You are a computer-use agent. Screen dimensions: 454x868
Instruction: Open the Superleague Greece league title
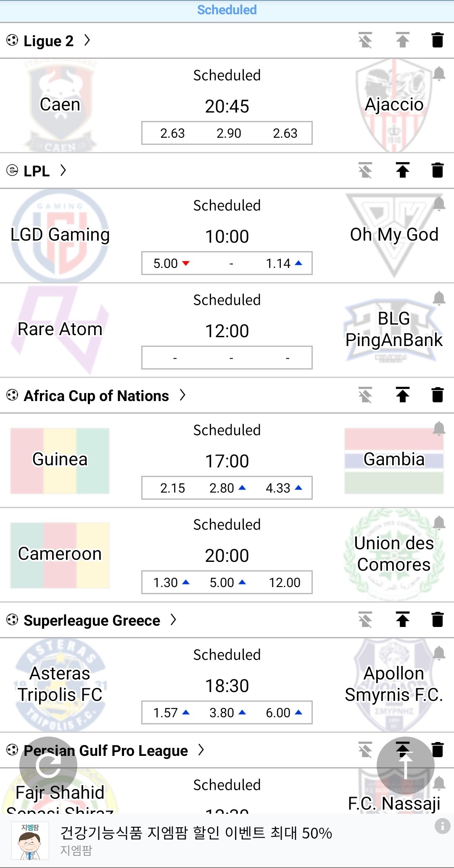pyautogui.click(x=92, y=620)
